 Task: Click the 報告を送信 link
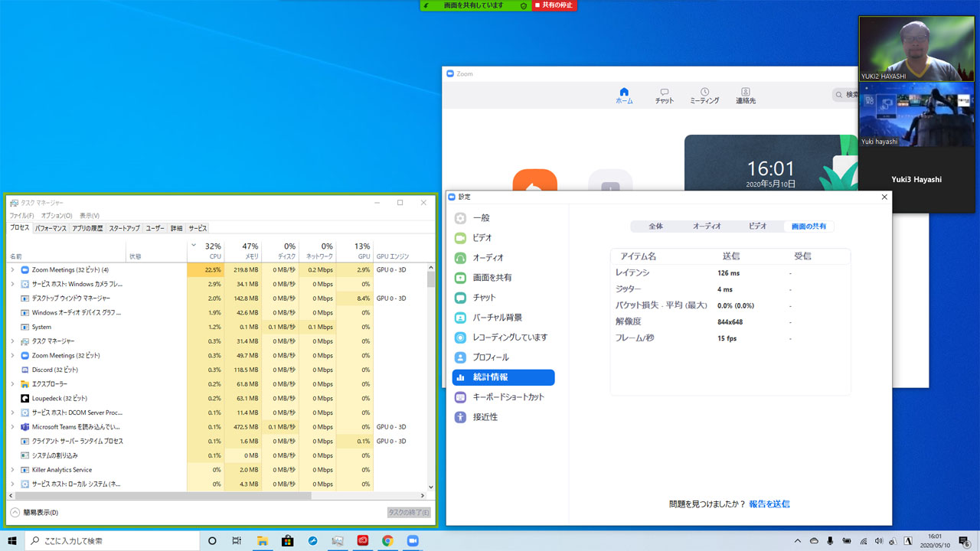(x=769, y=504)
